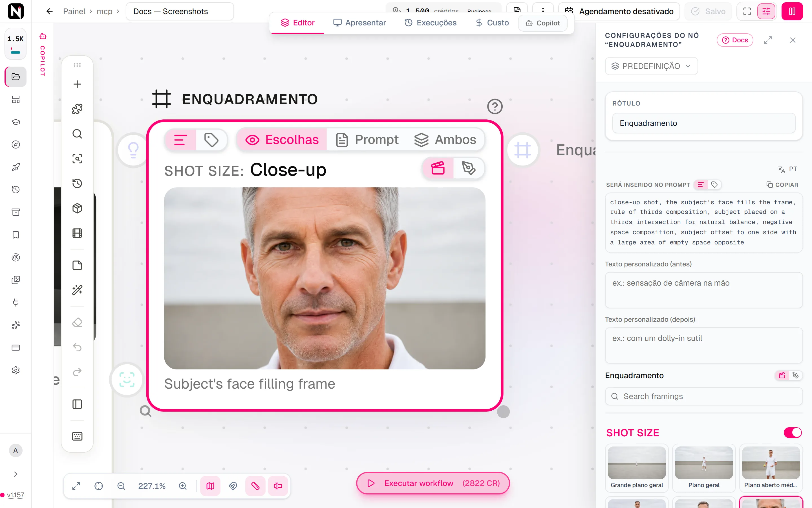
Task: Zoom in with the plus magnifier
Action: [x=182, y=486]
